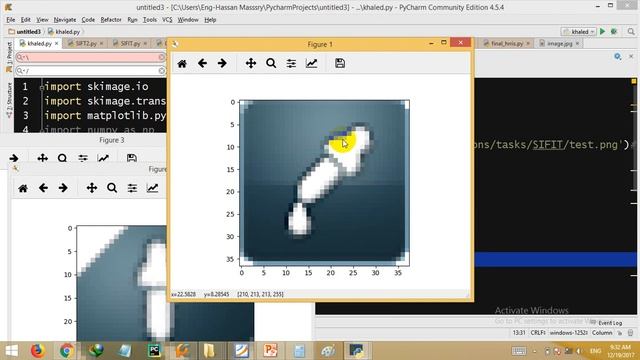Viewport: 640px width, 360px height.
Task: Open the Code menu
Action: pos(88,20)
